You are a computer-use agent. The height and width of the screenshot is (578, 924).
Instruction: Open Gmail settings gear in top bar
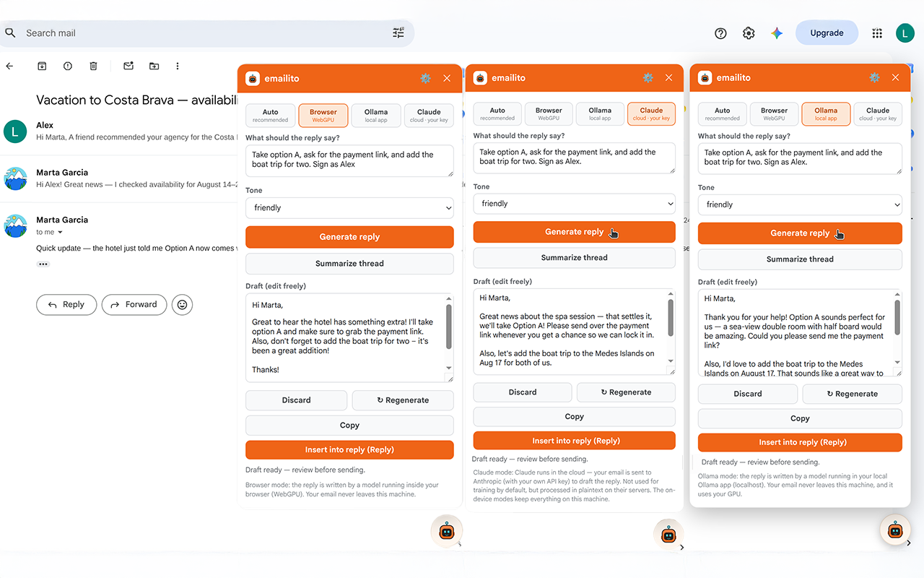(x=749, y=33)
